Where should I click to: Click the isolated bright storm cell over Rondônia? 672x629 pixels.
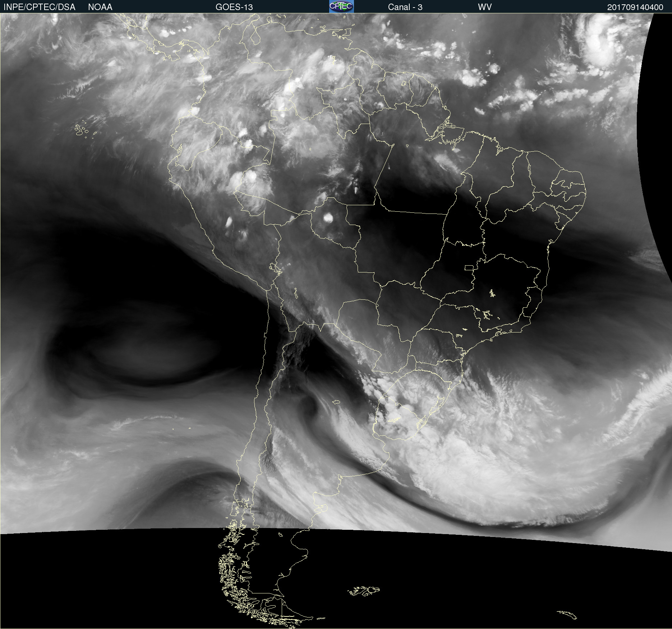tap(328, 217)
